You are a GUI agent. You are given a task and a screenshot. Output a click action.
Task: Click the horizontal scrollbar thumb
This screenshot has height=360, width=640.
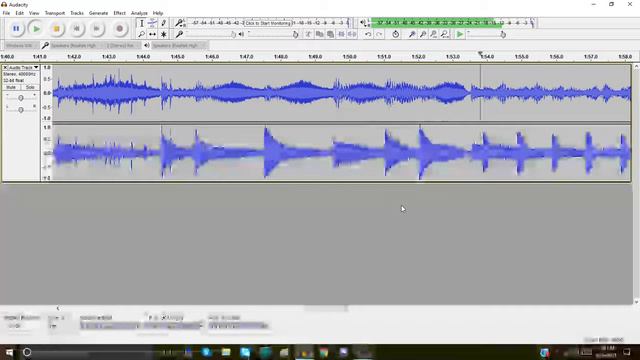point(326,308)
